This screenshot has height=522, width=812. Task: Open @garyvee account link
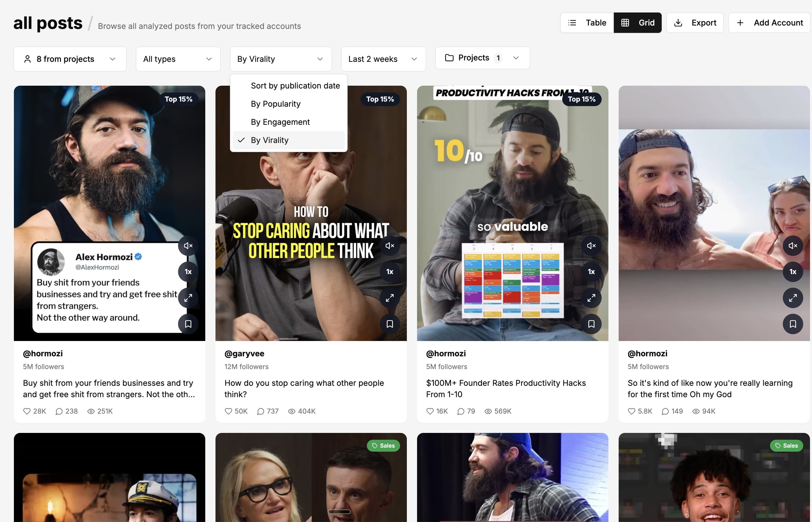coord(244,353)
